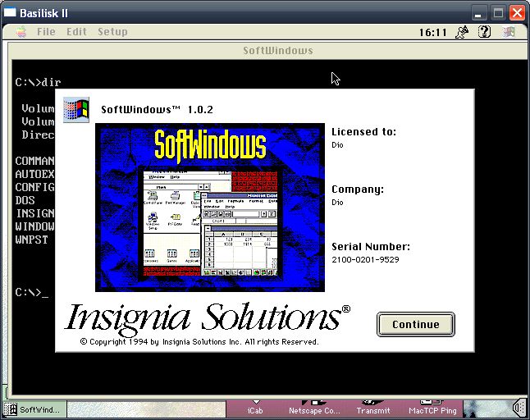Click the SoftWindows window title bar
The height and width of the screenshot is (420, 530).
(x=267, y=51)
